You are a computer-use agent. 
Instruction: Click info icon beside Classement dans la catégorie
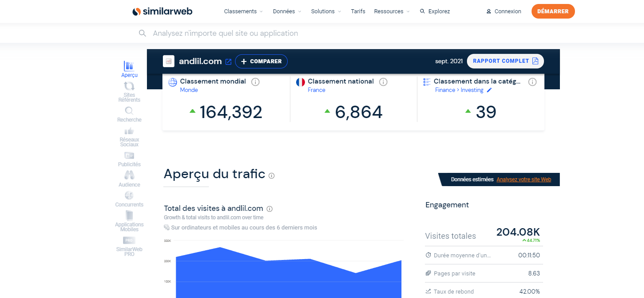(532, 82)
